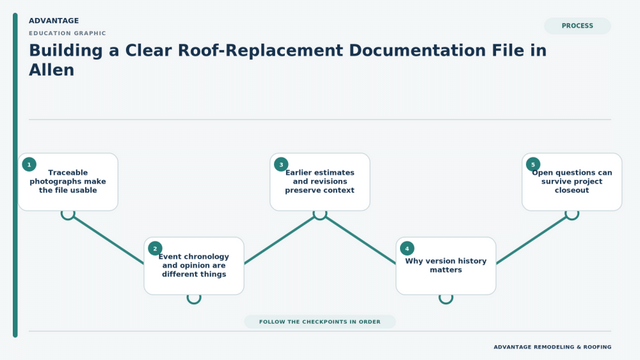Open the 'Event chronology and opinion' card
Screen dimensions: 640x360
click(194, 266)
